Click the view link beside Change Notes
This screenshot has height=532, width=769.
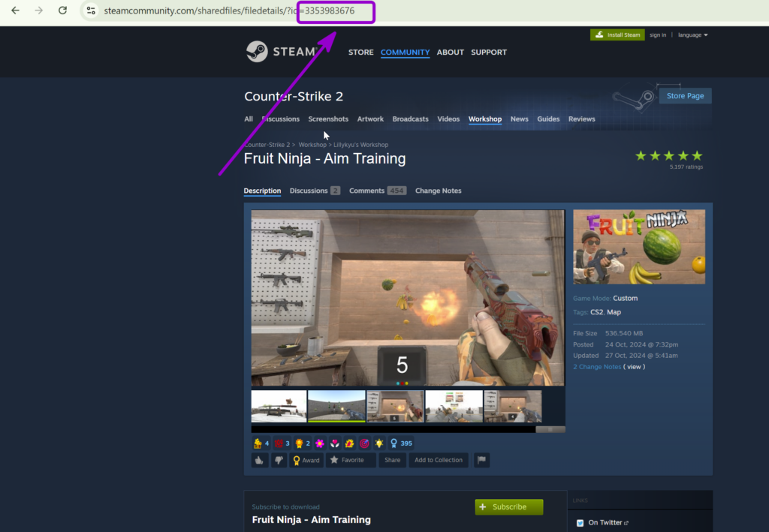(x=634, y=367)
